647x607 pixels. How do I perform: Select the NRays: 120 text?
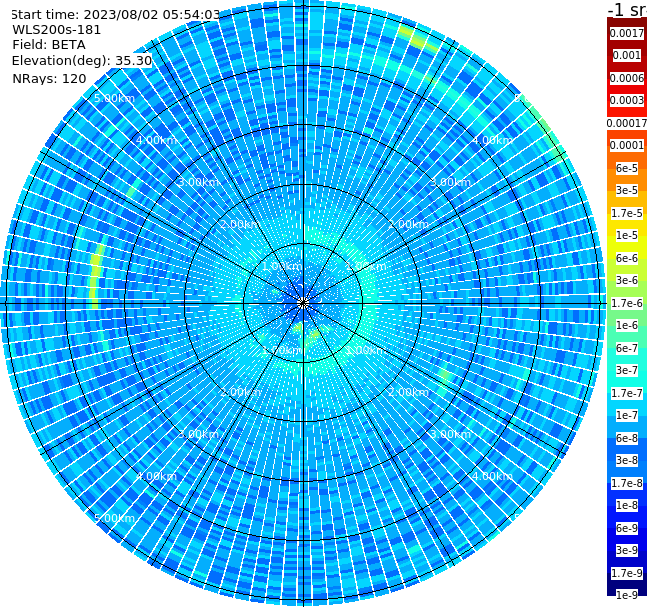pyautogui.click(x=49, y=78)
